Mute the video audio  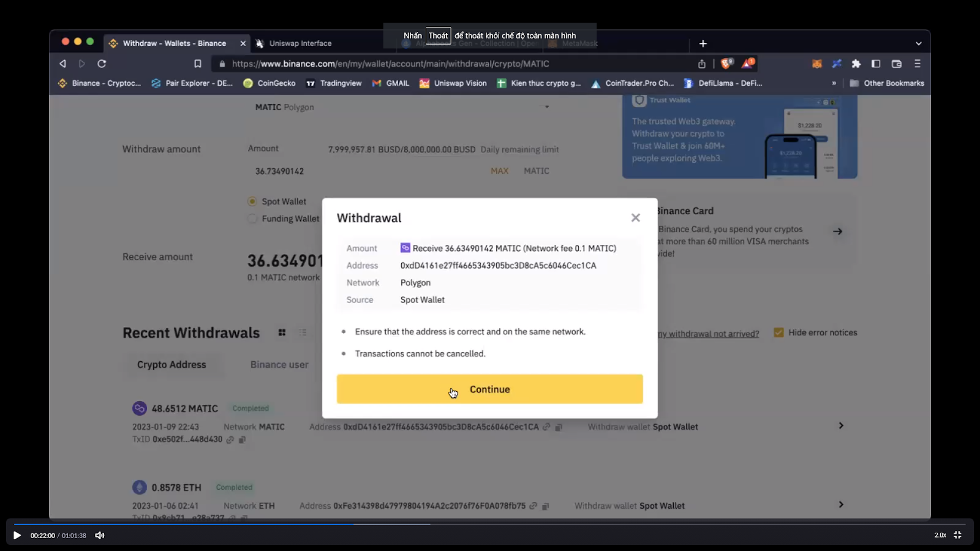[100, 535]
